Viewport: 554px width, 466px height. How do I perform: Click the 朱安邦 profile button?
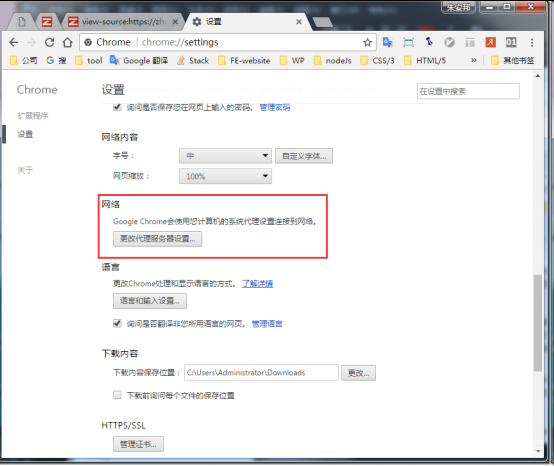coord(458,7)
